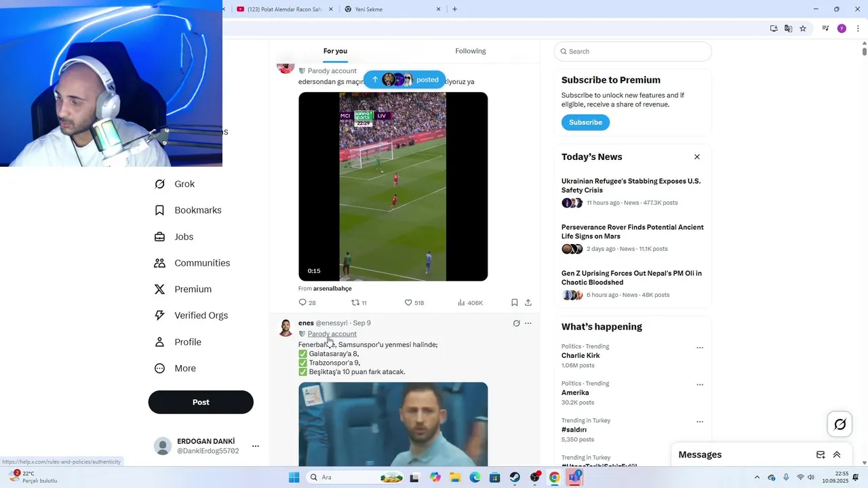Click the X search field
Screen dimensions: 868x488
click(633, 52)
